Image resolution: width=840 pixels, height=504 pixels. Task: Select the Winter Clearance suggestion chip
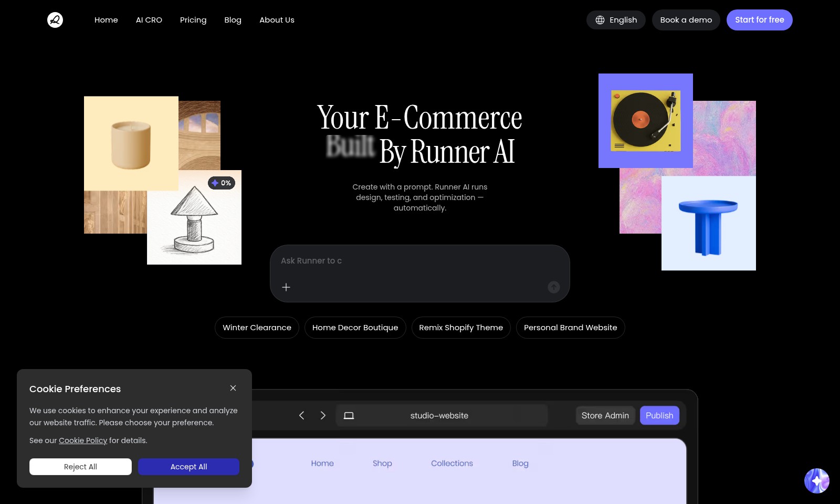tap(257, 328)
